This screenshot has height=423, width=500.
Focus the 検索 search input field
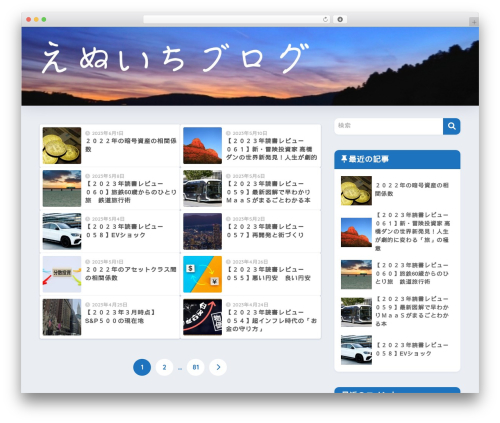click(389, 126)
